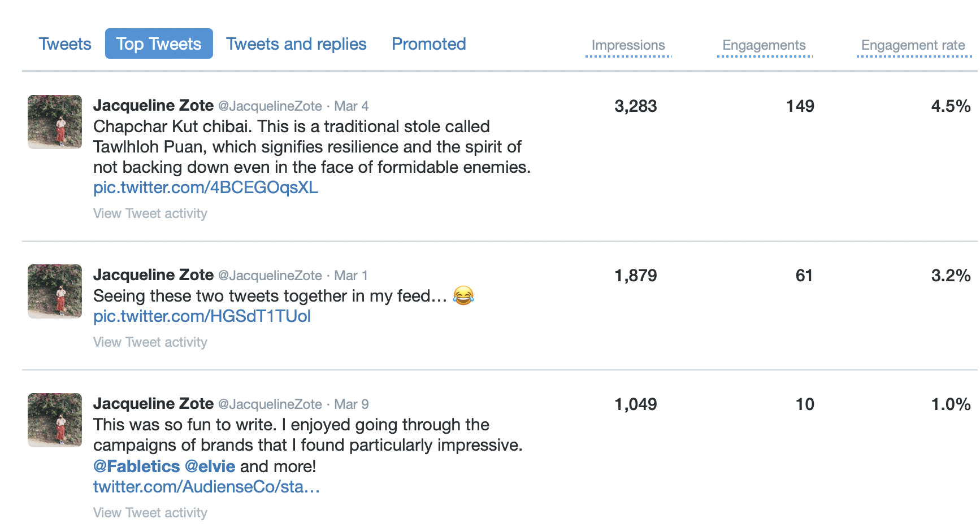
Task: Click the laughing emoji in Mar 1 tweet
Action: [463, 295]
